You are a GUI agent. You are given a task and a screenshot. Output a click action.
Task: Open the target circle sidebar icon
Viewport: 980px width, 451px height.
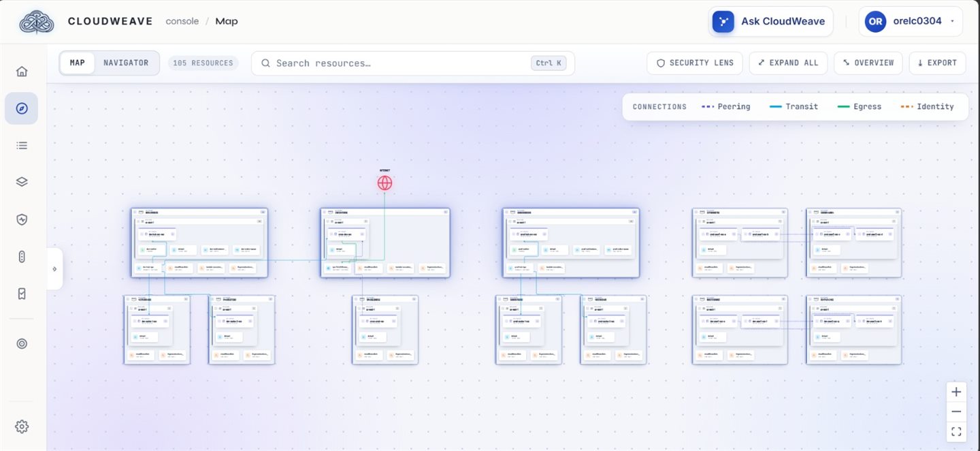pyautogui.click(x=22, y=344)
